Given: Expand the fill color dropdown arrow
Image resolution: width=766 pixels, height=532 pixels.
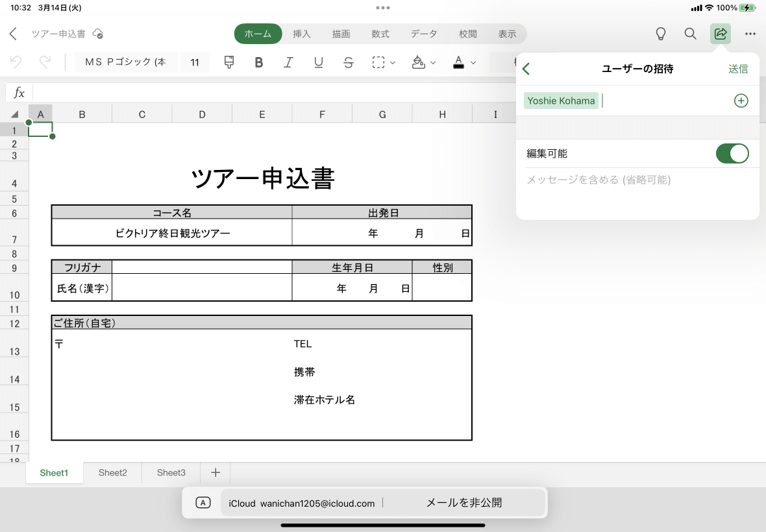Looking at the screenshot, I should click(433, 63).
